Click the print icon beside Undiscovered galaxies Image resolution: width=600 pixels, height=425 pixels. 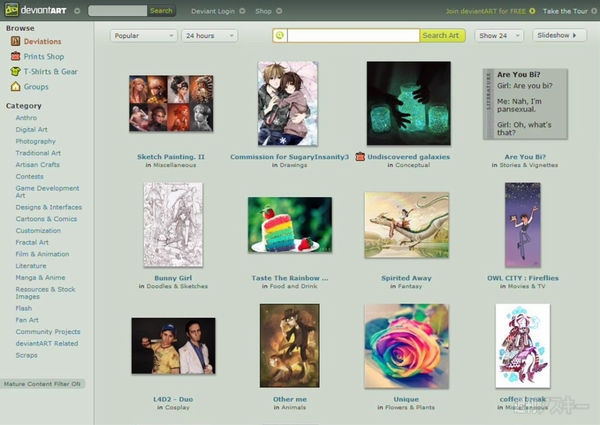click(x=360, y=156)
